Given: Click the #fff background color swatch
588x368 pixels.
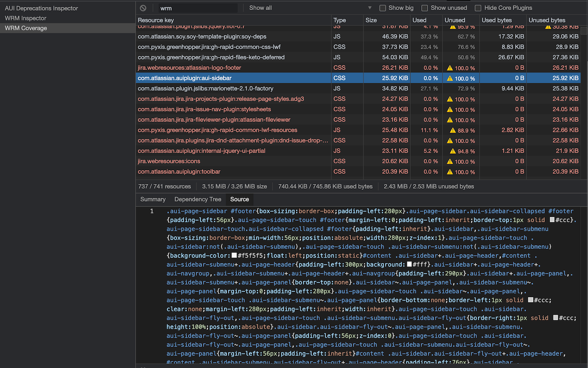Looking at the screenshot, I should point(409,264).
